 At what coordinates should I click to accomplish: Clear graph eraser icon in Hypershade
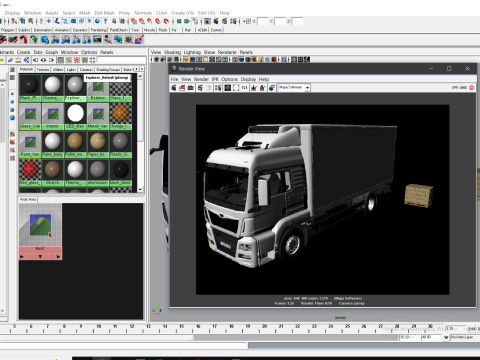[10, 60]
